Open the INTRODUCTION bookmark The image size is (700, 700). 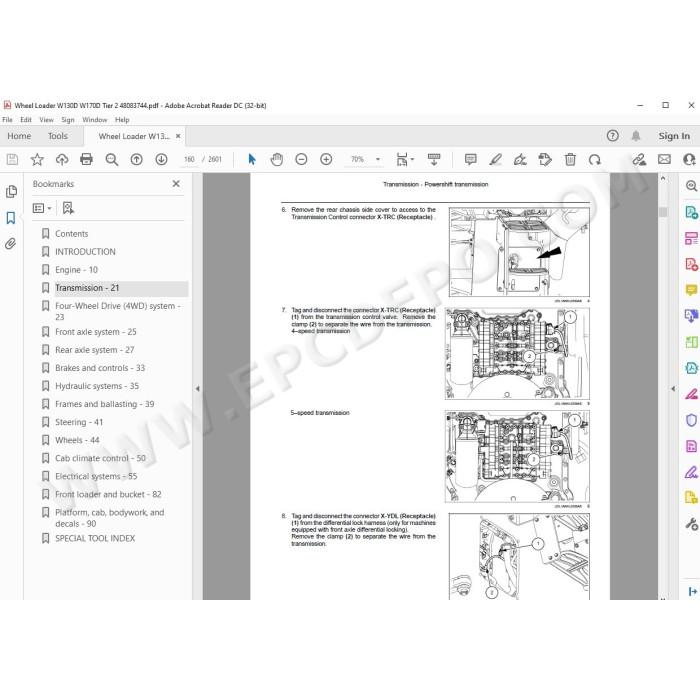pyautogui.click(x=85, y=252)
